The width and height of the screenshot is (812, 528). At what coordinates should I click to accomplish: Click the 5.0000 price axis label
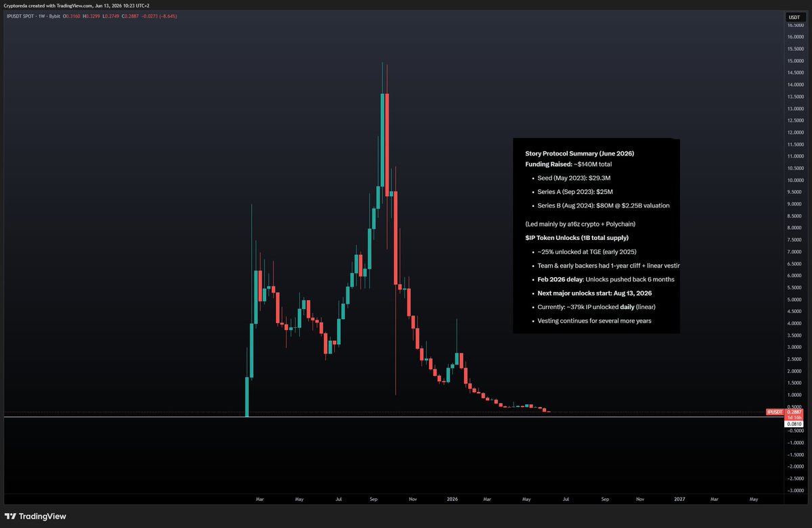[796, 299]
